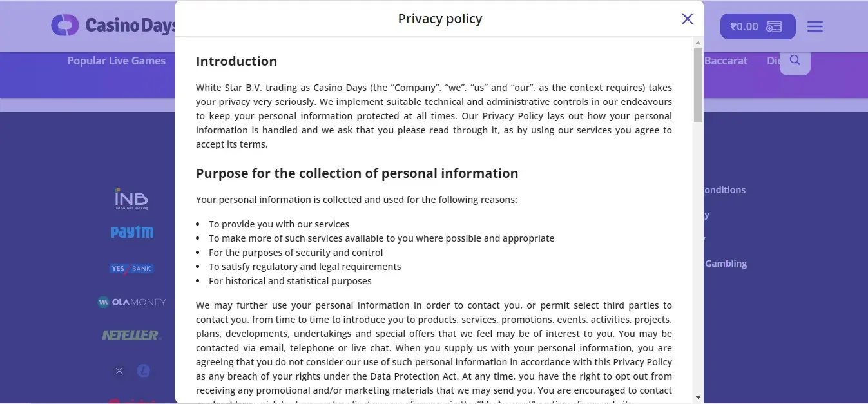The image size is (868, 404).
Task: Click the Litecoin coin icon
Action: pyautogui.click(x=143, y=370)
